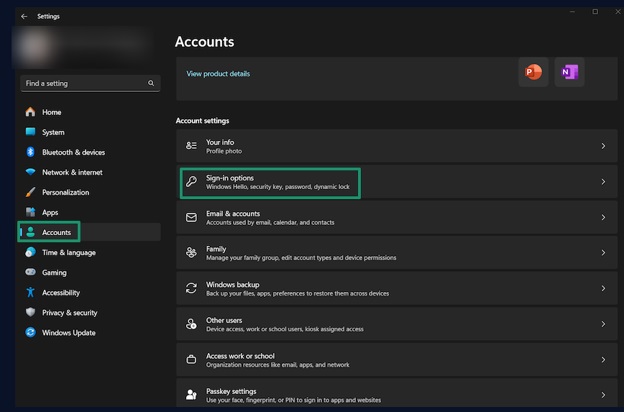Click the Privacy shield icon
Image resolution: width=624 pixels, height=412 pixels.
pos(30,312)
